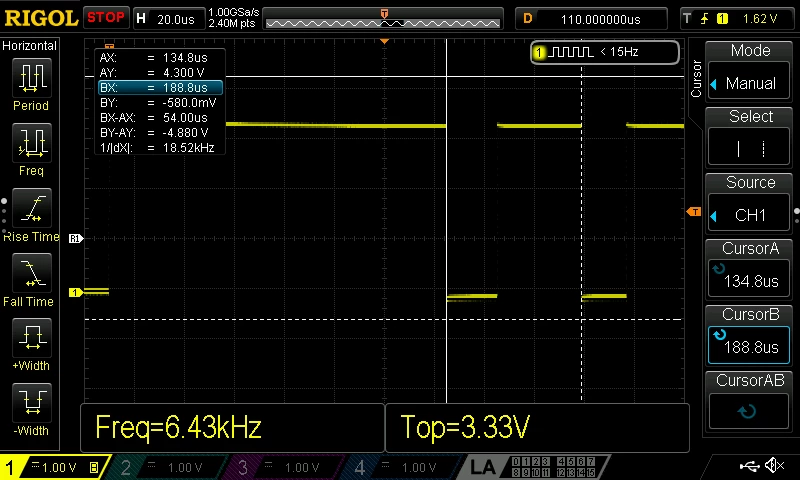
Task: Select the -Width measurement icon
Action: [32, 402]
